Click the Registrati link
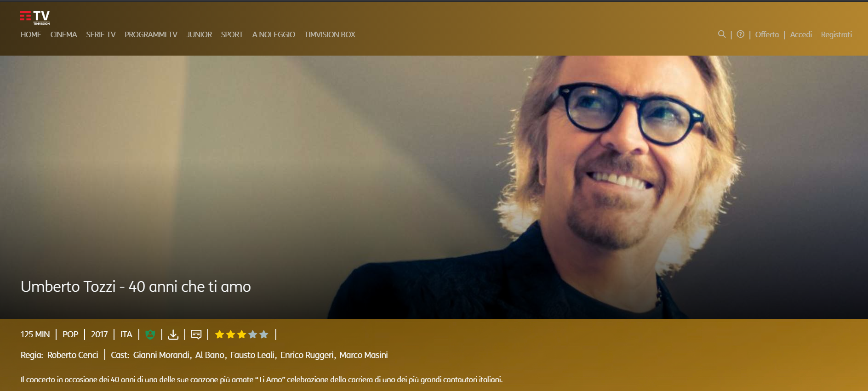868x391 pixels. [836, 34]
